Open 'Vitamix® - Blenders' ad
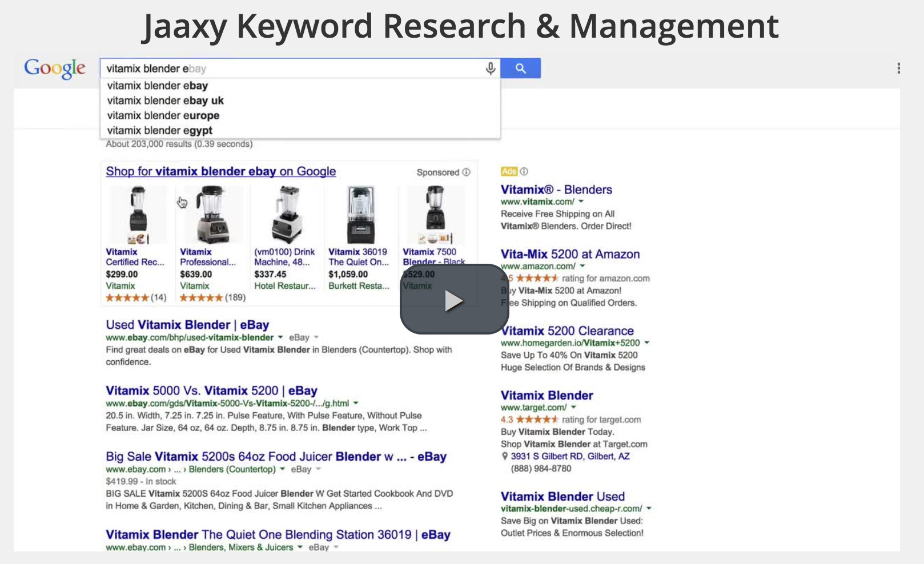 [556, 190]
